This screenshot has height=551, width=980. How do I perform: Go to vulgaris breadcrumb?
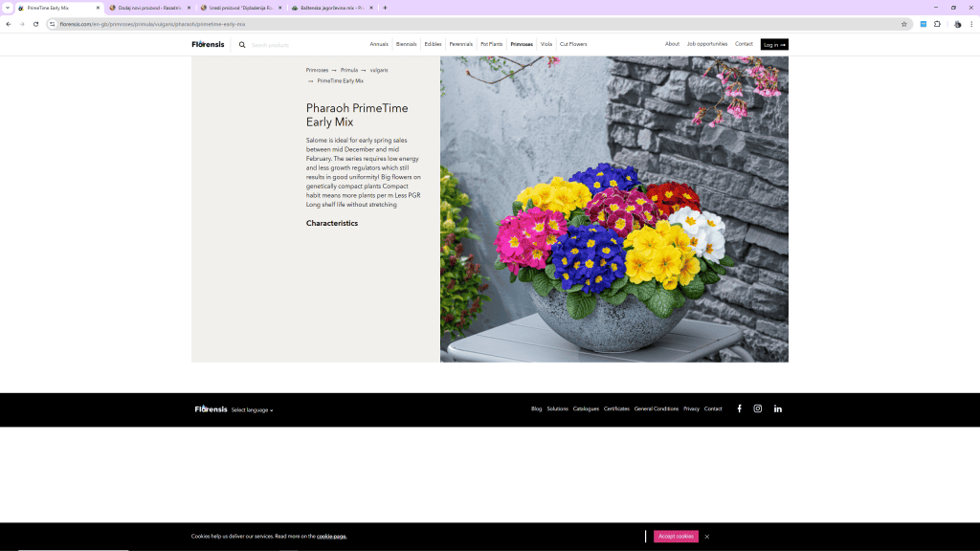tap(379, 70)
